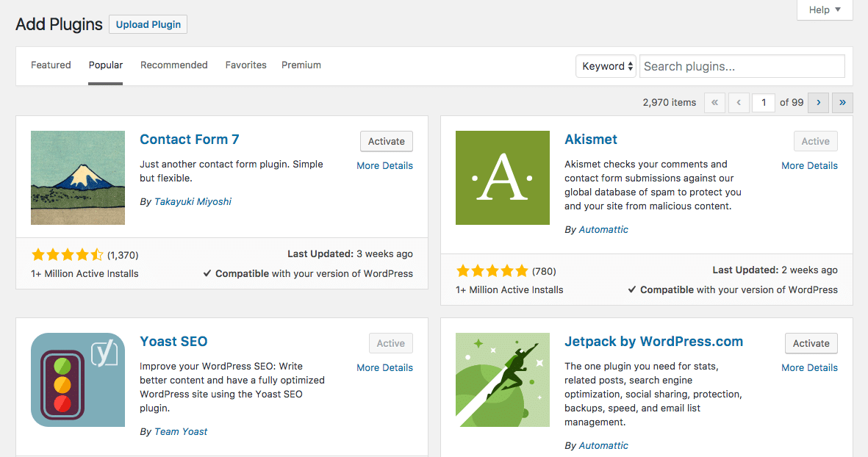The height and width of the screenshot is (457, 868).
Task: Click Last Updated: 2 weeks ago text
Action: pos(775,270)
